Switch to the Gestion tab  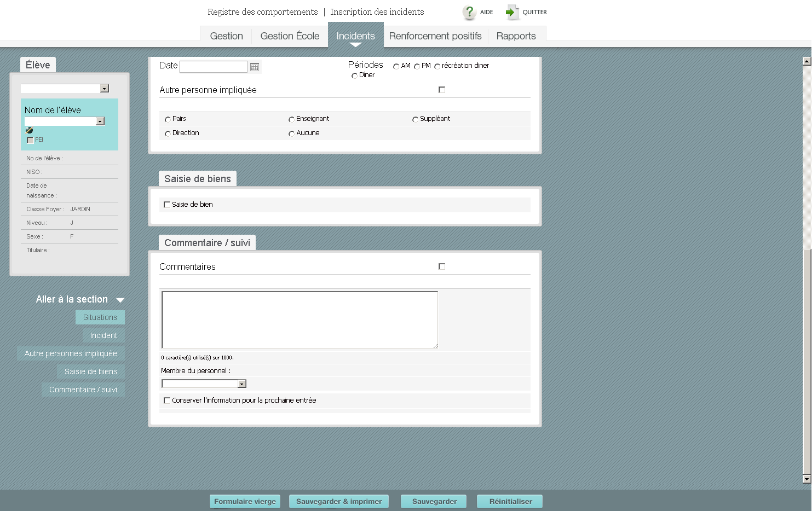[226, 36]
